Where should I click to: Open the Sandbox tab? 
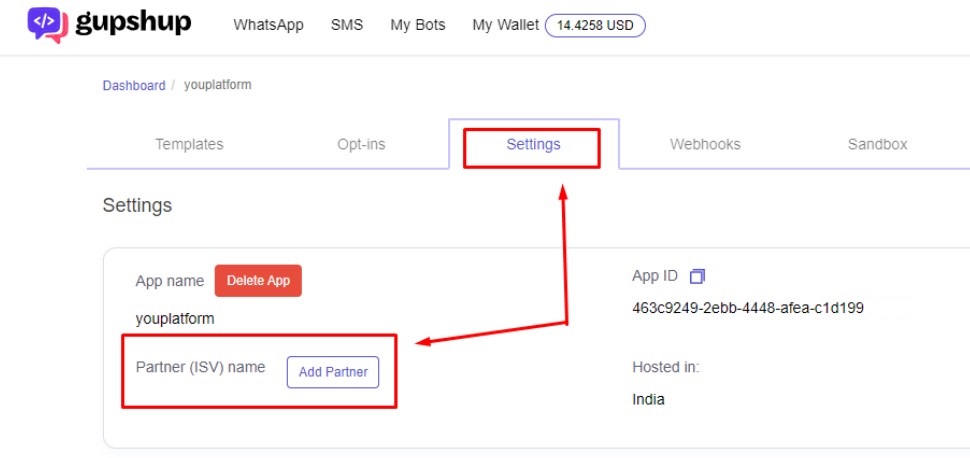point(877,144)
